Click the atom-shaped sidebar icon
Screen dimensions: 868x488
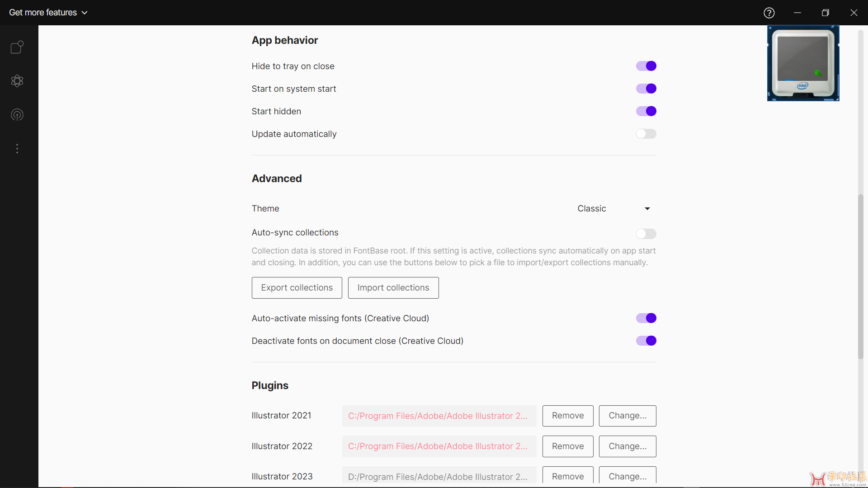17,81
